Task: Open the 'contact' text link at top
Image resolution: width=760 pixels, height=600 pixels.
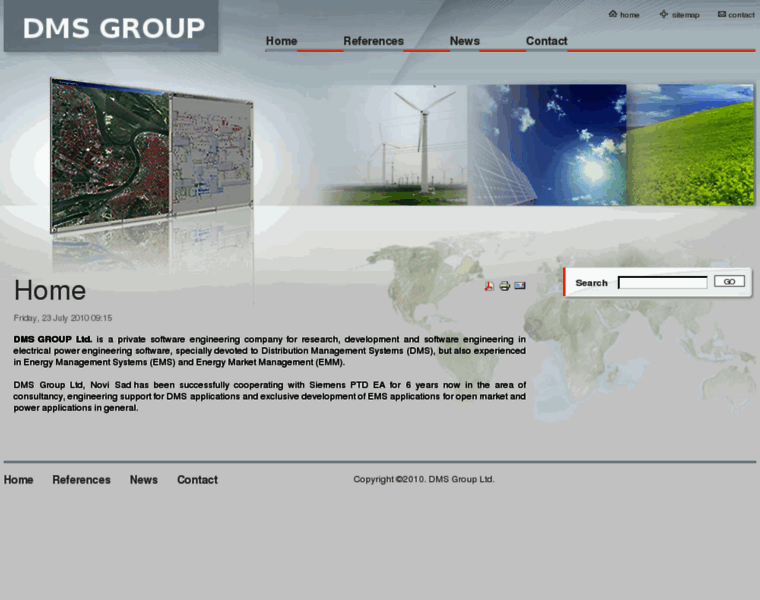Action: coord(741,15)
